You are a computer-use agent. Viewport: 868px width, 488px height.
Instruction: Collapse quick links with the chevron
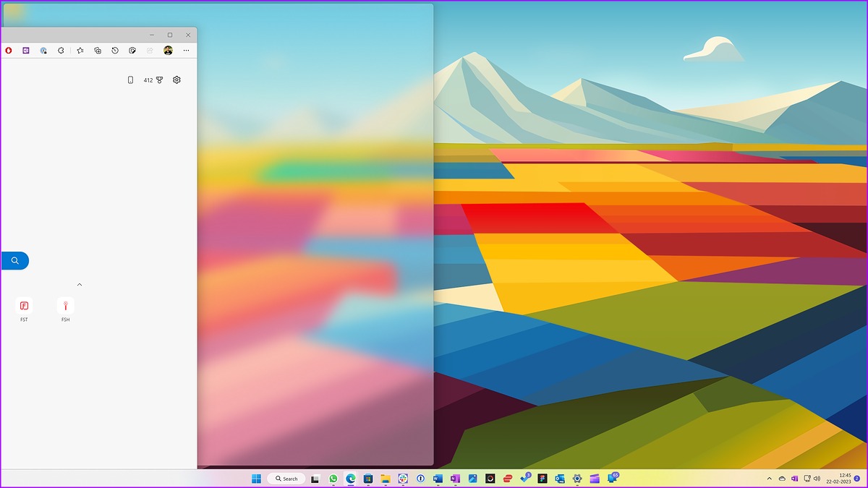point(80,284)
